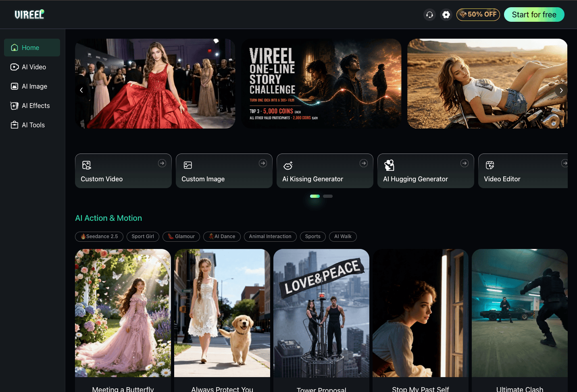Click the AI Video sidebar icon
The height and width of the screenshot is (392, 577).
click(15, 67)
